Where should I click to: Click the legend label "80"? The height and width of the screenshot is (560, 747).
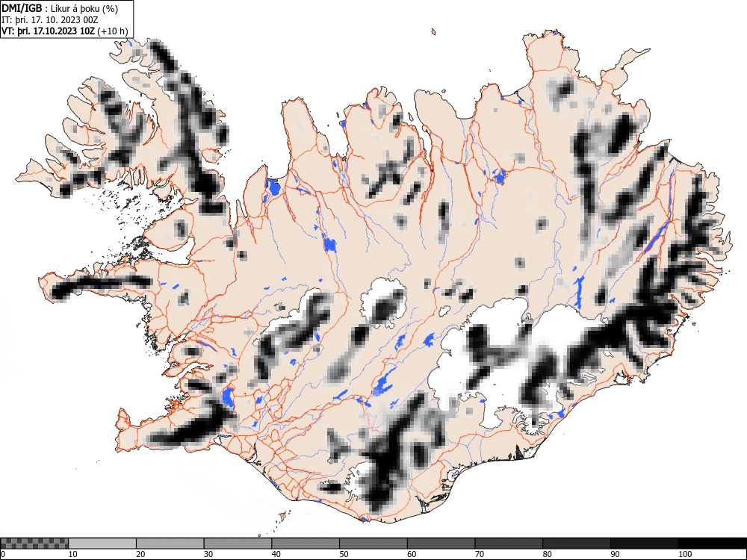pyautogui.click(x=547, y=554)
